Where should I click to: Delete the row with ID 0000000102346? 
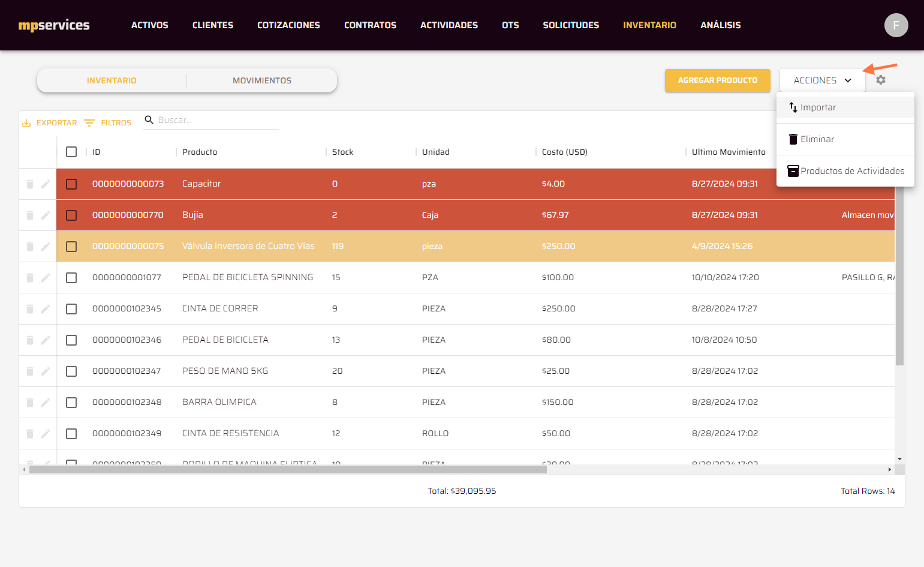pos(30,340)
